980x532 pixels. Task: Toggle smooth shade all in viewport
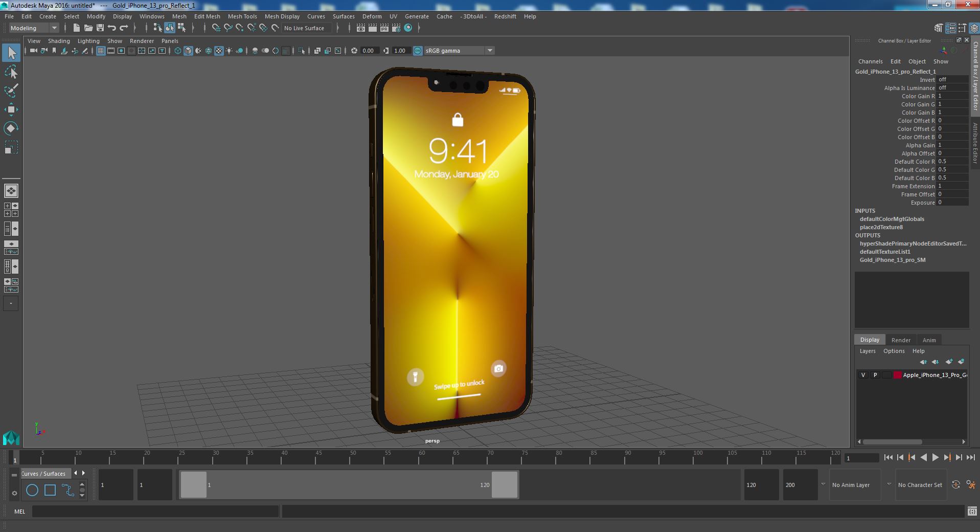coord(188,51)
